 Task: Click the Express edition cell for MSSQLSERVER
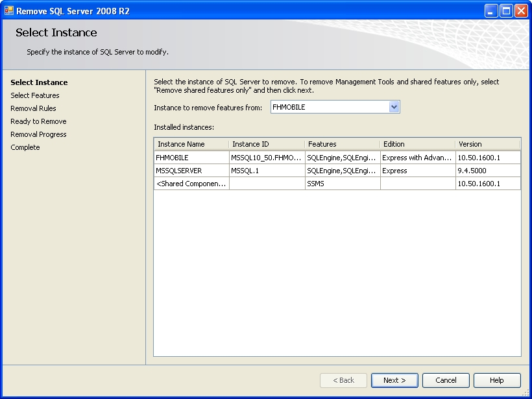(418, 171)
